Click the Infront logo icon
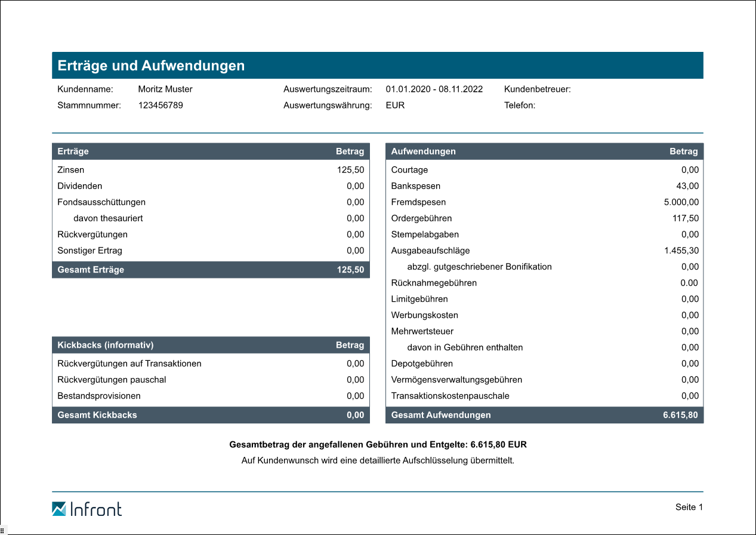The image size is (756, 535). point(59,509)
